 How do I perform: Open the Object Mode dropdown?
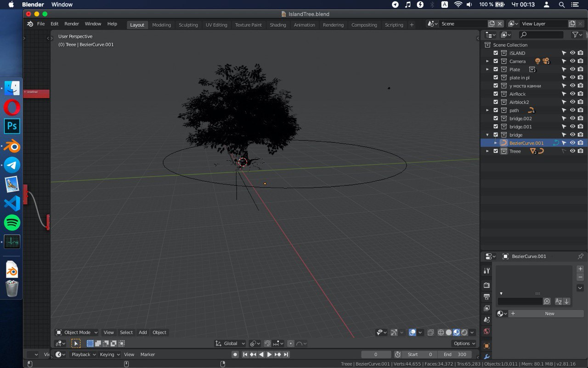pyautogui.click(x=77, y=332)
